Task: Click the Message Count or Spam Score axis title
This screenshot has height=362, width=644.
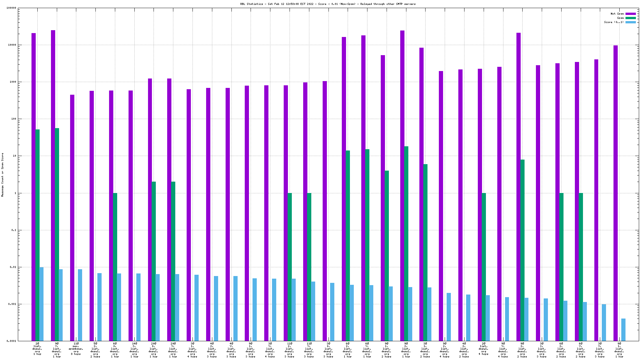Action: click(x=3, y=175)
